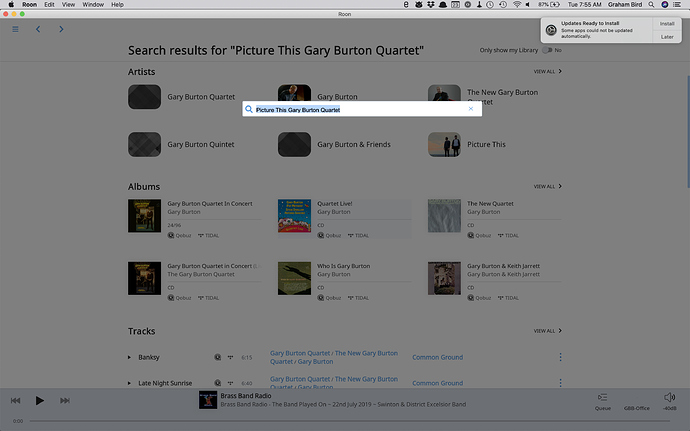Click the TIDAL icon on the Banksy row
Screen dimensions: 690x431
230,357
